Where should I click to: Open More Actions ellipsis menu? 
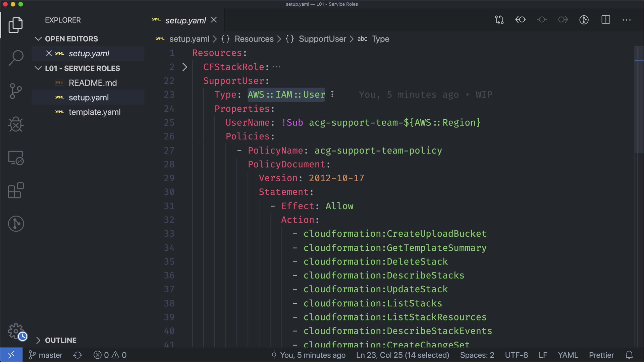tap(627, 20)
